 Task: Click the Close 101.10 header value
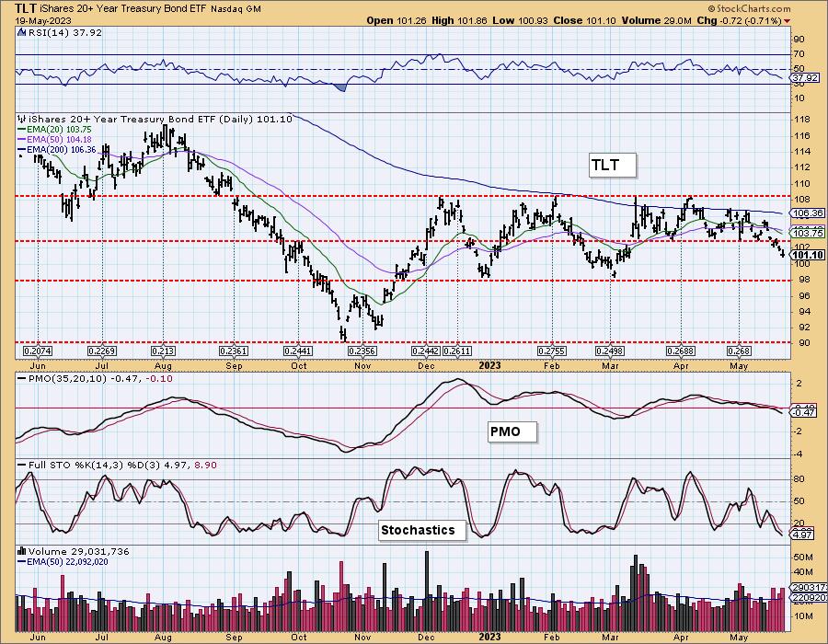tap(584, 20)
